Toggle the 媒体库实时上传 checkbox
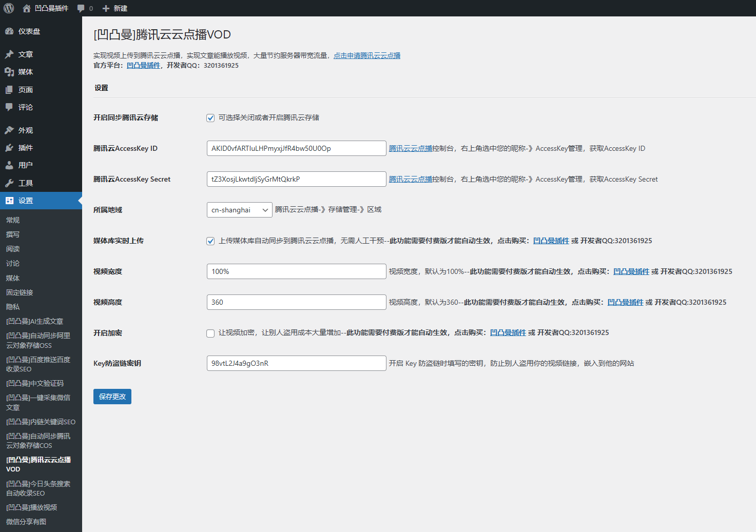This screenshot has width=756, height=532. point(210,241)
